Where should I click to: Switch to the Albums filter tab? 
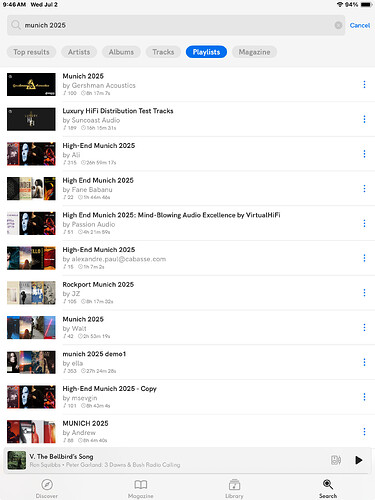(121, 52)
